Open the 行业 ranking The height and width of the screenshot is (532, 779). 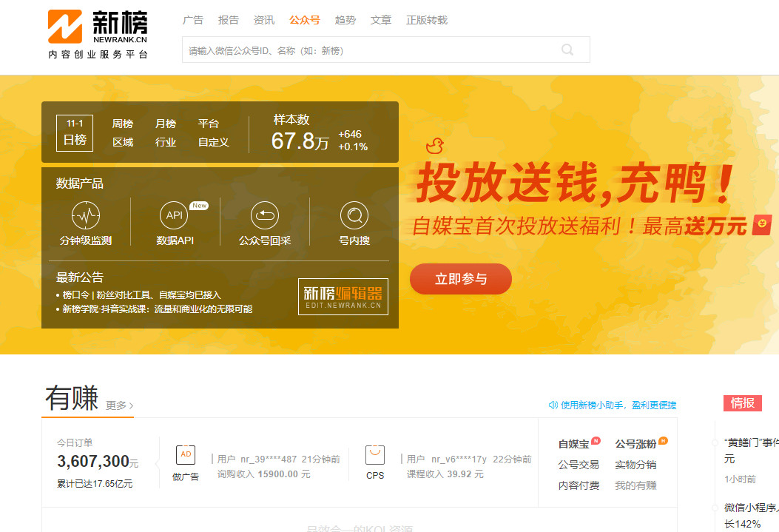(166, 143)
